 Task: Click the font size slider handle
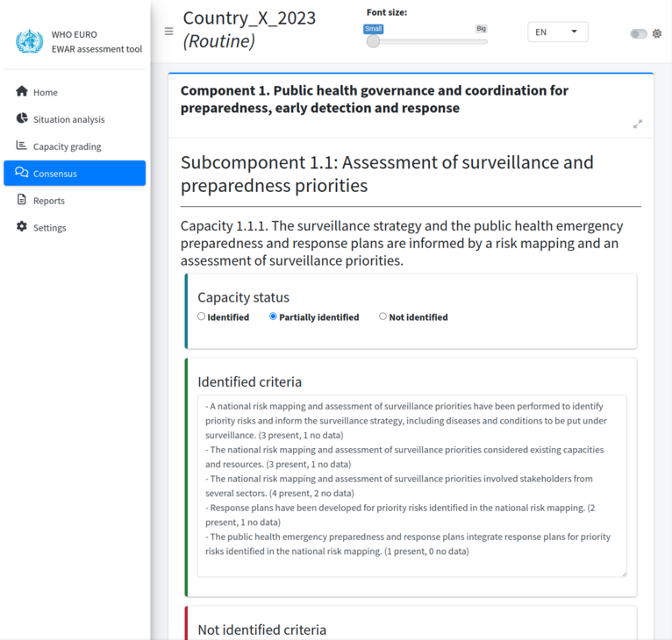[374, 41]
